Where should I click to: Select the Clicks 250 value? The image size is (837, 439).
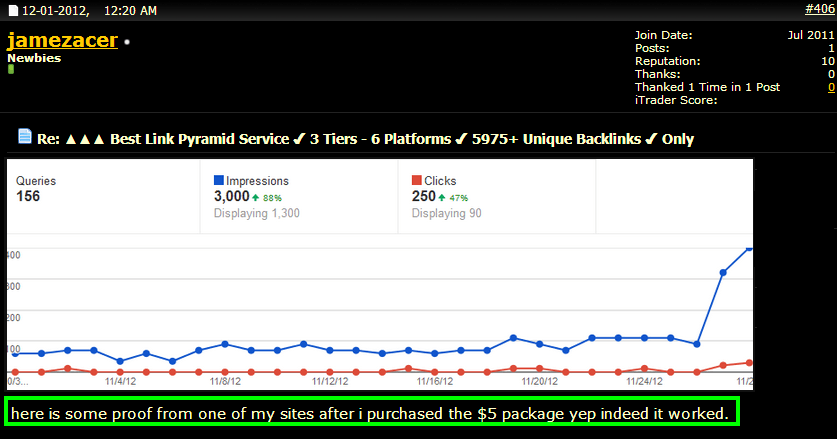tap(424, 196)
